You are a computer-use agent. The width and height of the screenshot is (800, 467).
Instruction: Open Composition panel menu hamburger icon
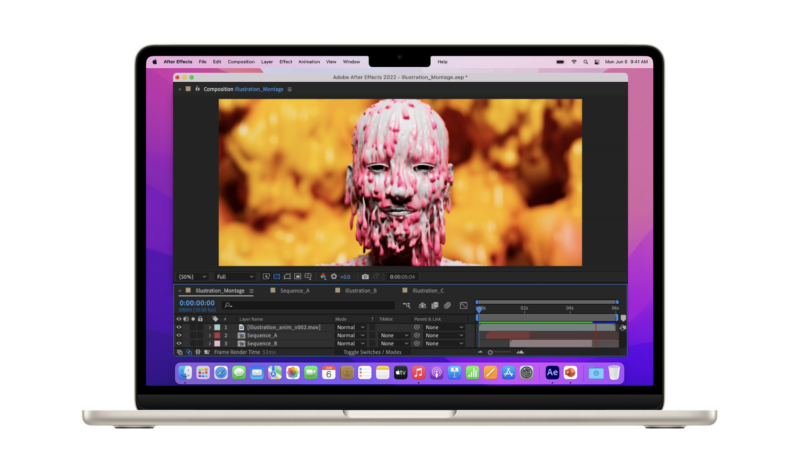[x=290, y=89]
